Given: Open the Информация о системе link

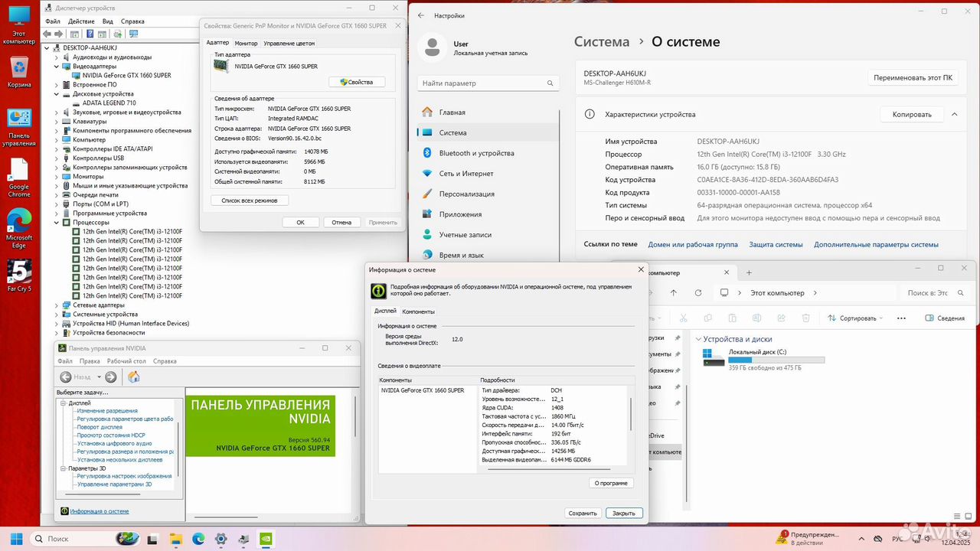Looking at the screenshot, I should coord(100,511).
